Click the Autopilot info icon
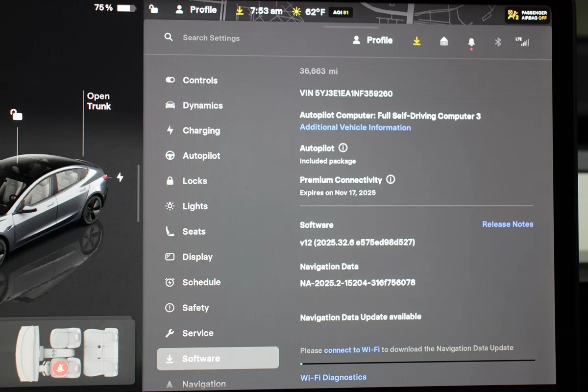This screenshot has height=392, width=588. (x=343, y=147)
